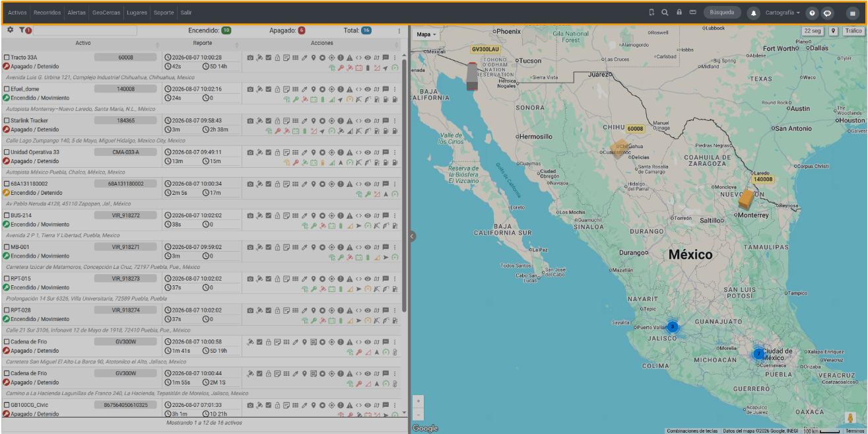Go to the Alertas menu
868x434 pixels.
77,13
